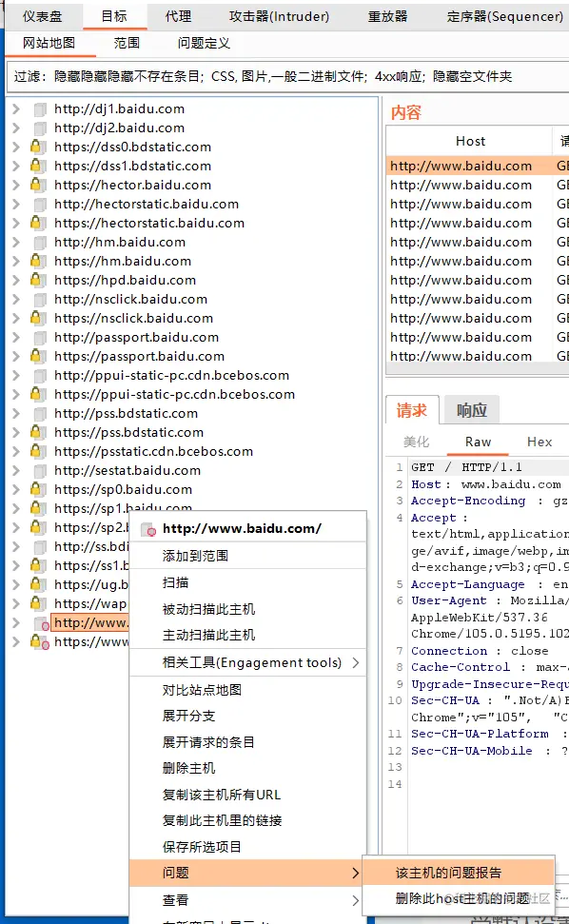This screenshot has height=924, width=569.
Task: Expand the http://dj1.baidu.com tree node
Action: point(16,109)
